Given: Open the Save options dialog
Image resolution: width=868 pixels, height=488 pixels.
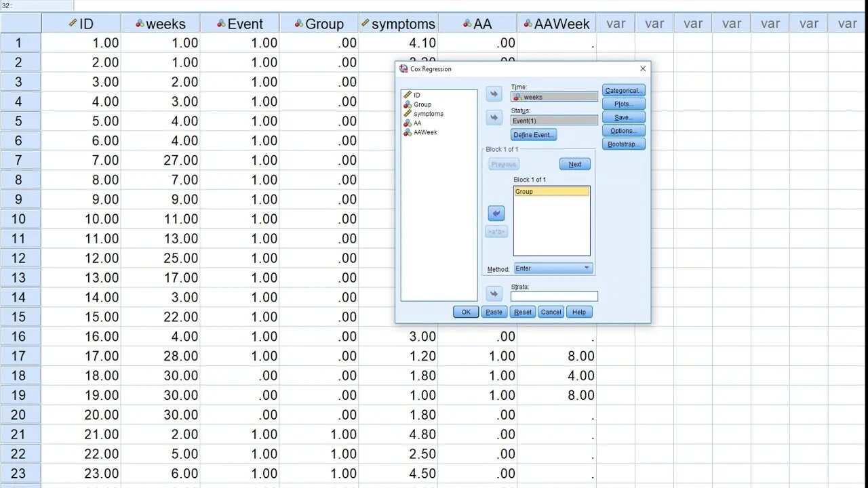Looking at the screenshot, I should [623, 117].
